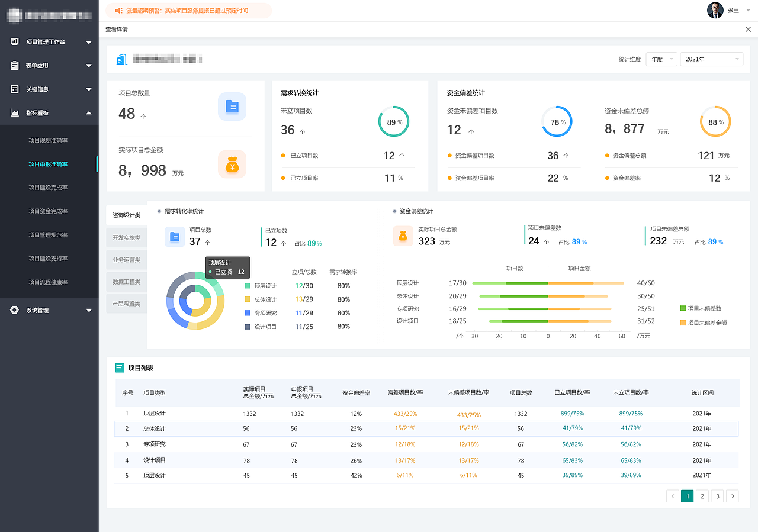This screenshot has width=758, height=532.
Task: Click 设计项目 bar in deviation chart
Action: 550,321
